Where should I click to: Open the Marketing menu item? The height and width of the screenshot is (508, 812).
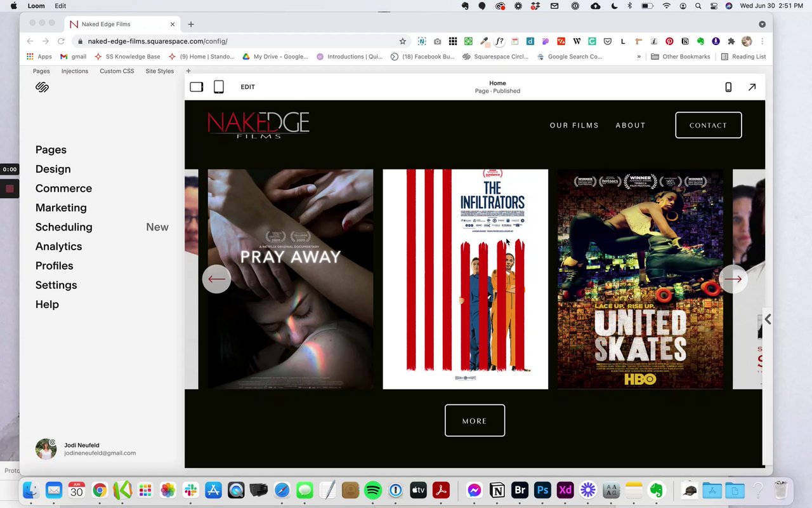61,208
